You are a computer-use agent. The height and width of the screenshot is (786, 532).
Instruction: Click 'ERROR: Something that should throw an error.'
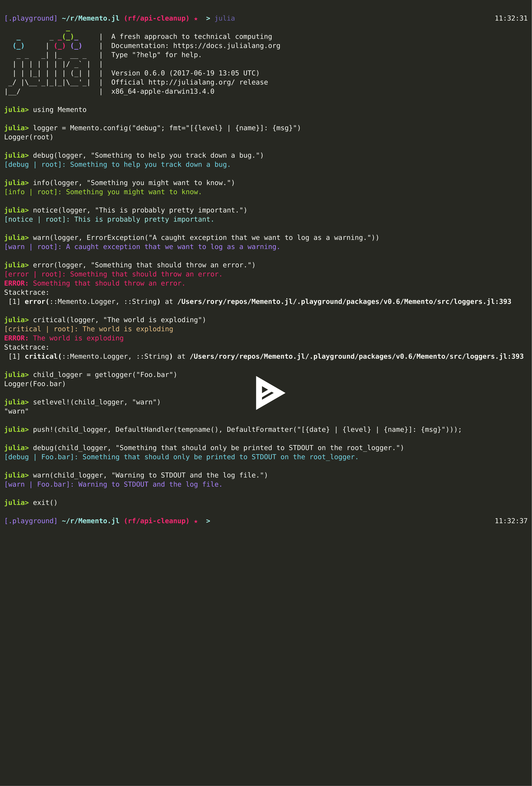[95, 283]
